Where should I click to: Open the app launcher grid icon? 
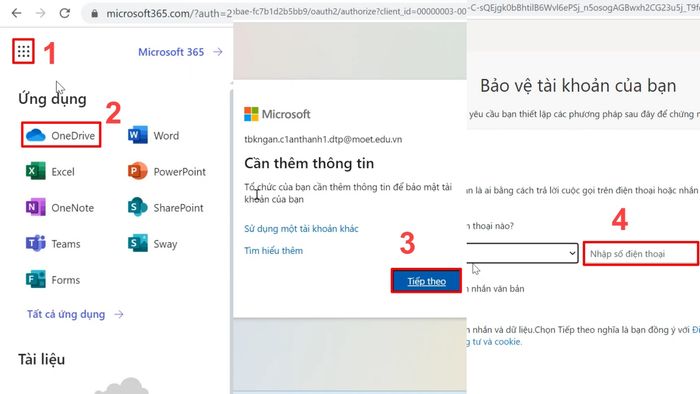(x=24, y=52)
